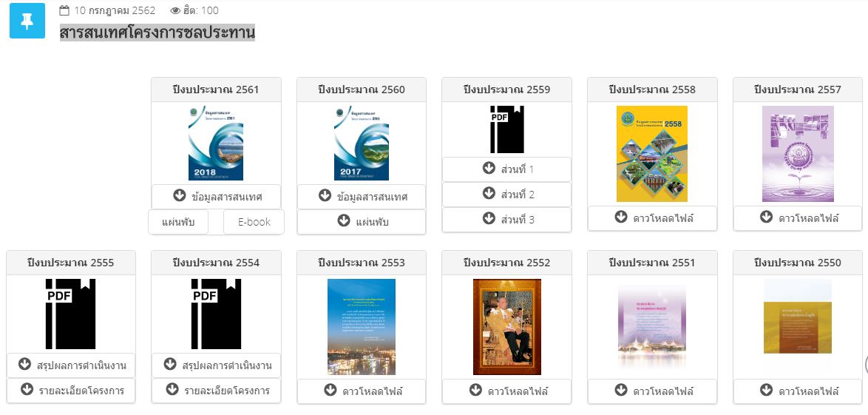Click the calendar icon beside the date
The height and width of the screenshot is (415, 868).
(x=64, y=10)
